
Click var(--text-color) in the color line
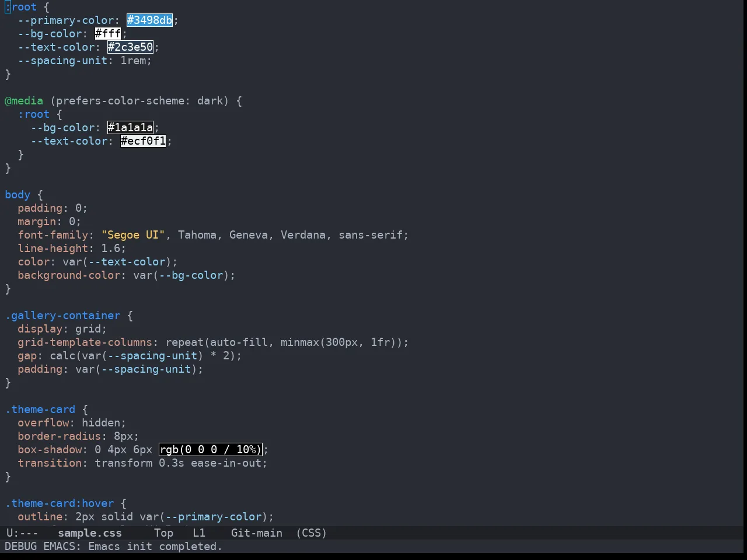pos(117,262)
